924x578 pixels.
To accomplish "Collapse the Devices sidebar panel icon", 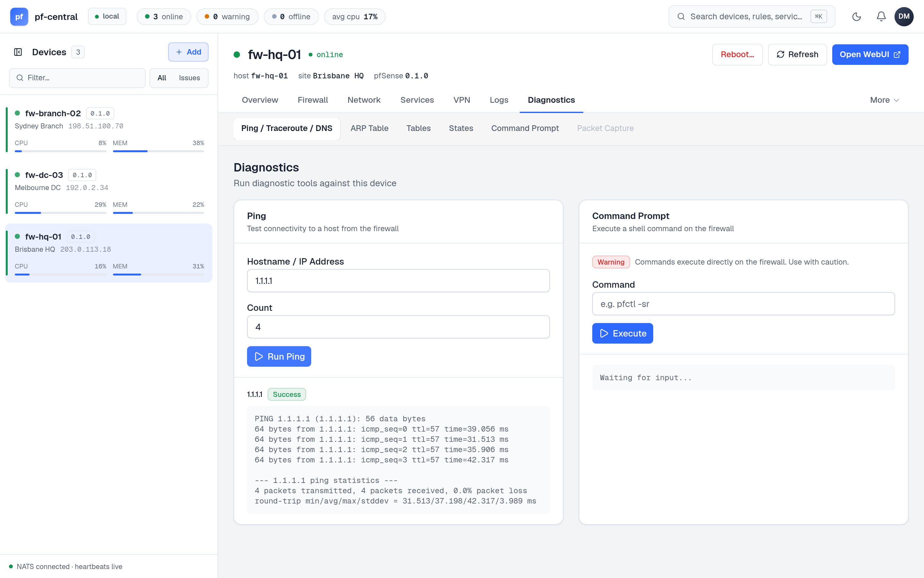I will (x=18, y=52).
